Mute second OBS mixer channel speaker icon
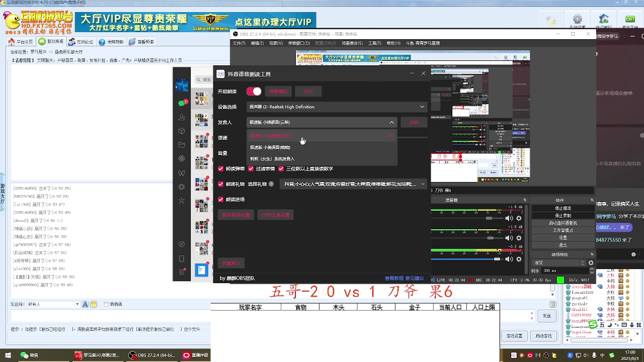Screen dimensions: 644x362 coord(509,238)
